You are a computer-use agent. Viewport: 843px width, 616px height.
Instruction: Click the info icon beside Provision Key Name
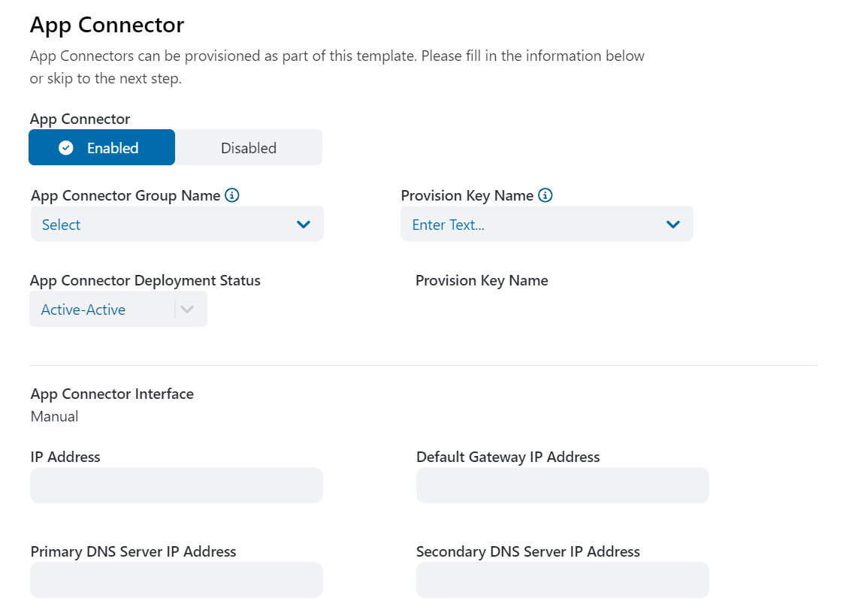[544, 195]
